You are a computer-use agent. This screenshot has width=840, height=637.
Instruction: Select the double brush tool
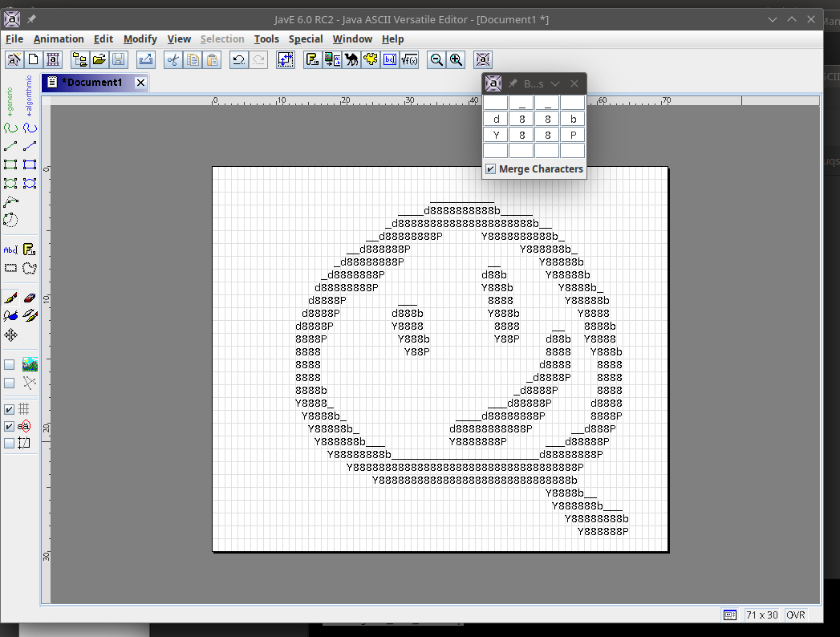30,316
